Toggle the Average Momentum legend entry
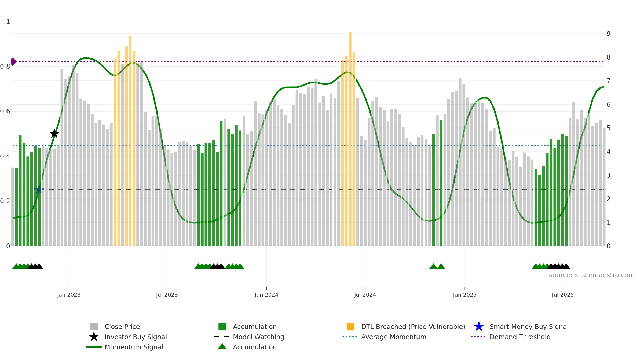This screenshot has width=644, height=362. [394, 337]
